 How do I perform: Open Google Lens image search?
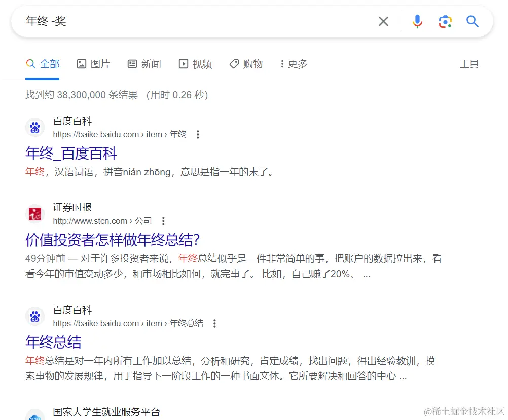pos(445,21)
